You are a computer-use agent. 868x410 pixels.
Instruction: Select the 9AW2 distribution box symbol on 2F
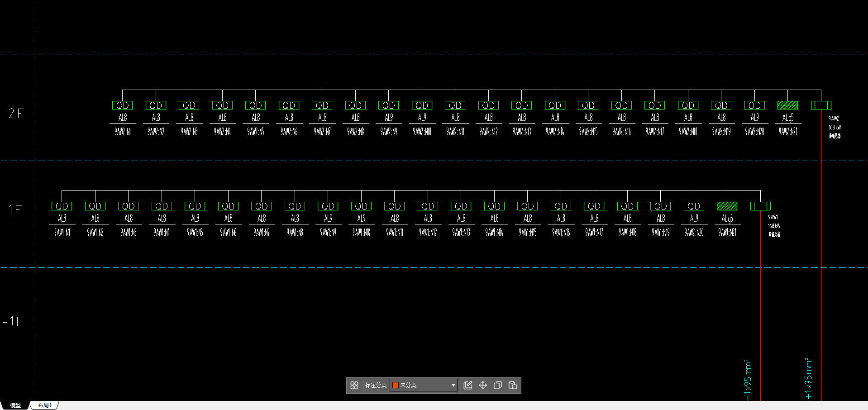coord(821,105)
